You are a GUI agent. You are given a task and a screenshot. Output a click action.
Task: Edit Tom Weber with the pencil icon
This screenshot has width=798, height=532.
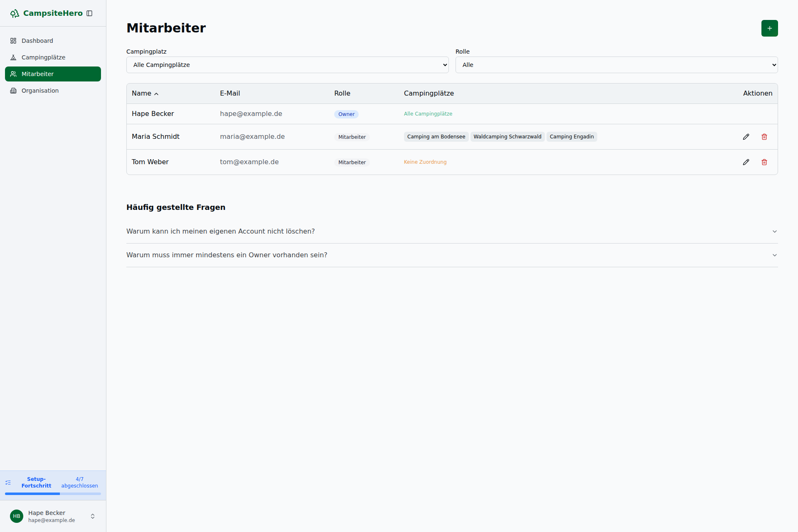(x=746, y=162)
